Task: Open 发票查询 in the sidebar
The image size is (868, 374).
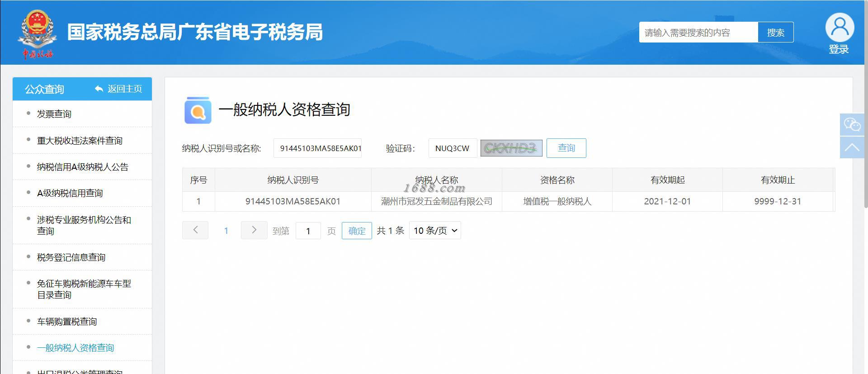Action: click(x=54, y=114)
